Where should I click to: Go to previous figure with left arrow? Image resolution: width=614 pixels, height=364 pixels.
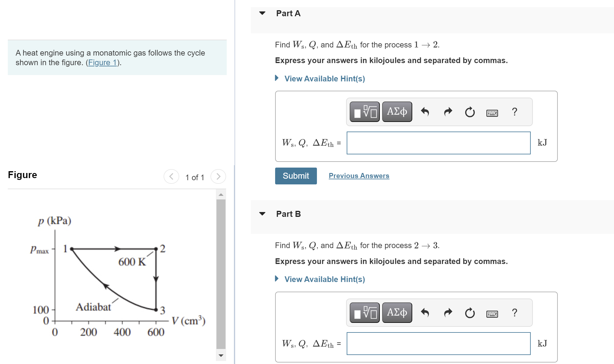171,177
